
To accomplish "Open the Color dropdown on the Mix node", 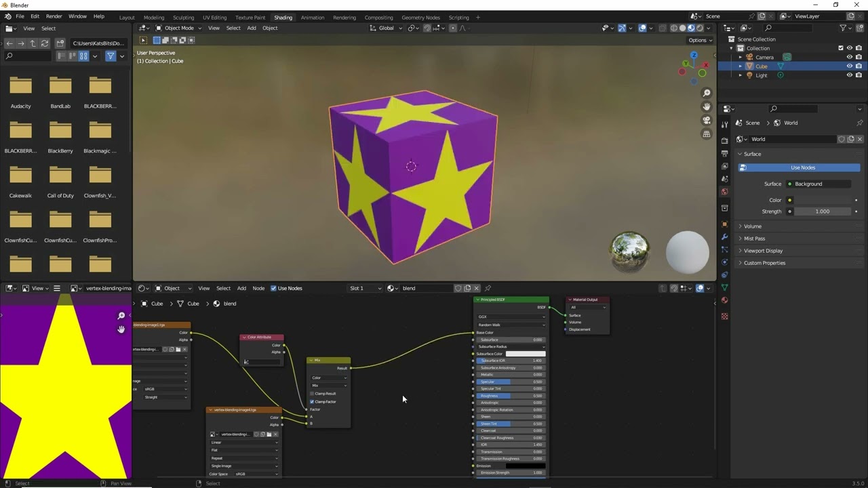I will (329, 378).
